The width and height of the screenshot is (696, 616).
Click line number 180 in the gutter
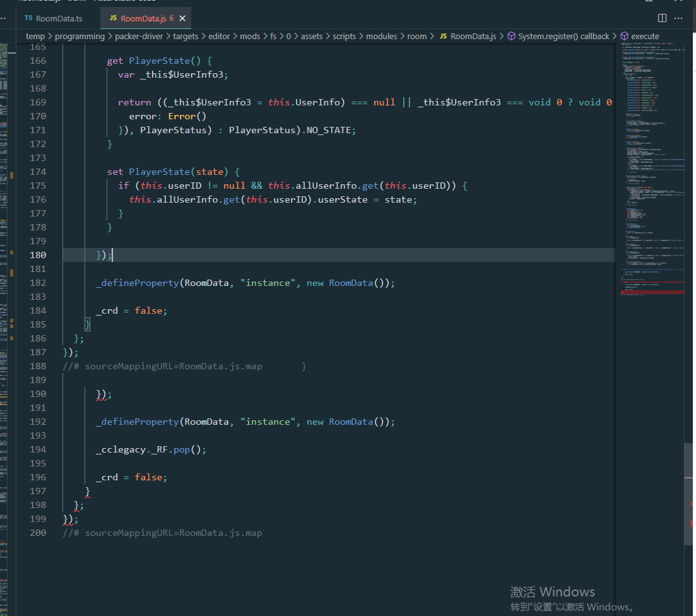coord(38,255)
